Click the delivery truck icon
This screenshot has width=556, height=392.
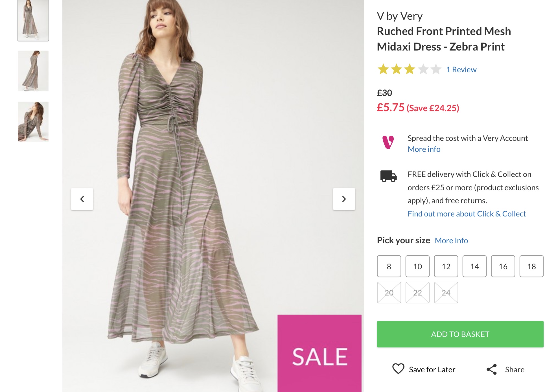tap(388, 176)
